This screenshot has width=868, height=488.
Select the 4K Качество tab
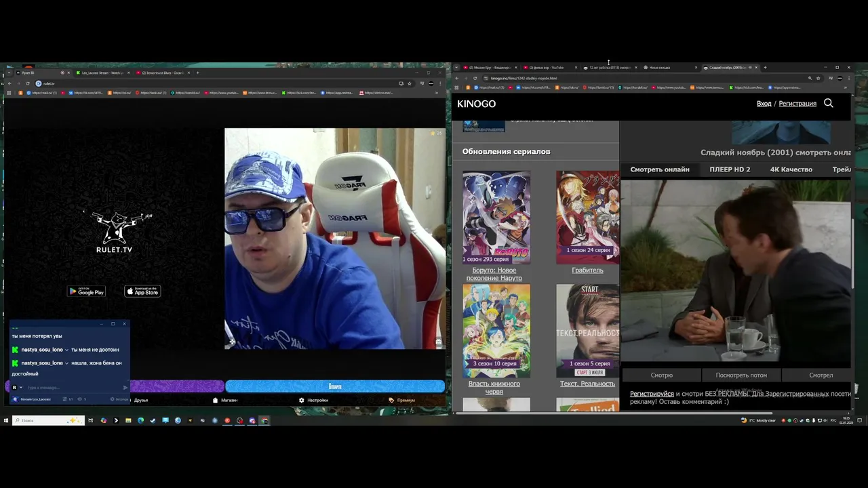click(791, 169)
